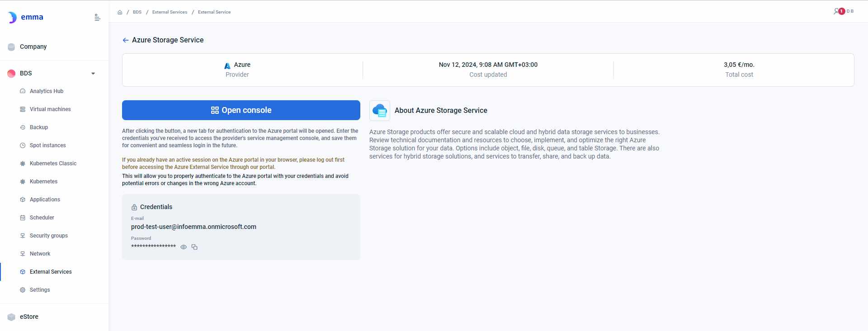Click the Credentials heading
The width and height of the screenshot is (868, 331).
156,207
